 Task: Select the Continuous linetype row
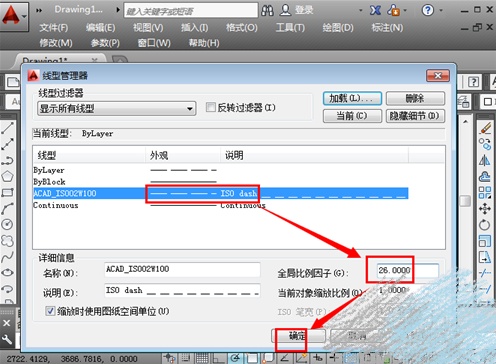(221, 205)
